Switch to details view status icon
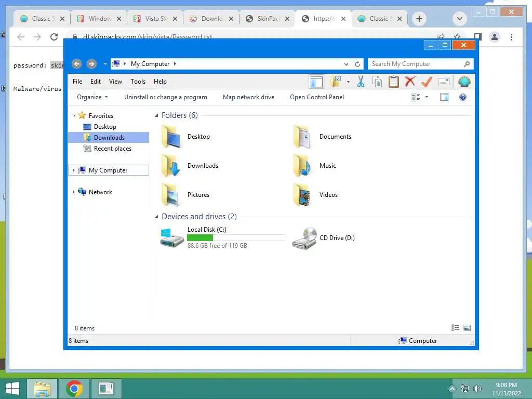This screenshot has width=532, height=399. [455, 328]
